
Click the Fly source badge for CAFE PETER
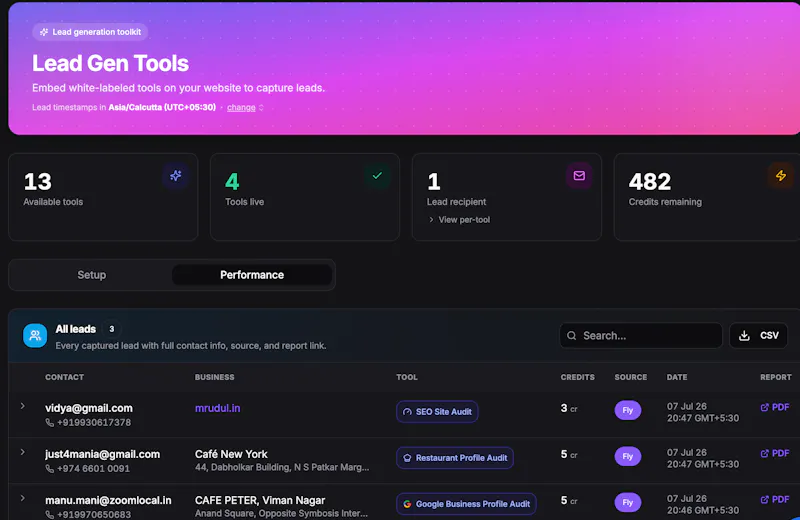628,502
